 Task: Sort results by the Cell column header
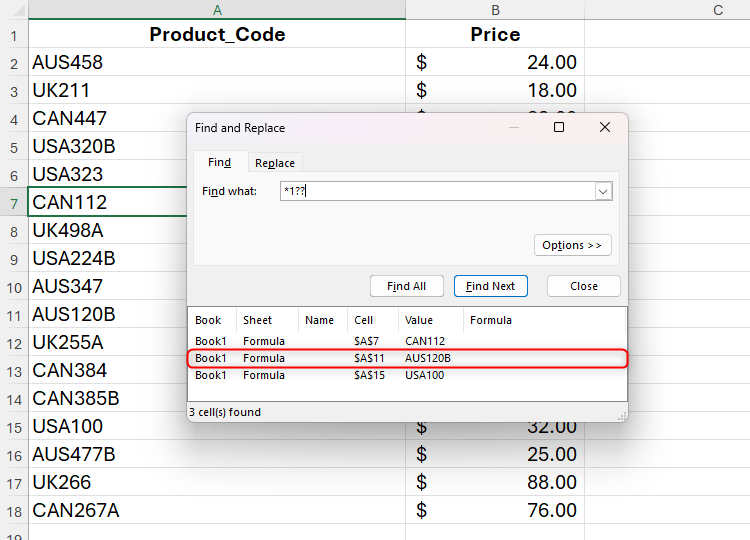(x=364, y=320)
